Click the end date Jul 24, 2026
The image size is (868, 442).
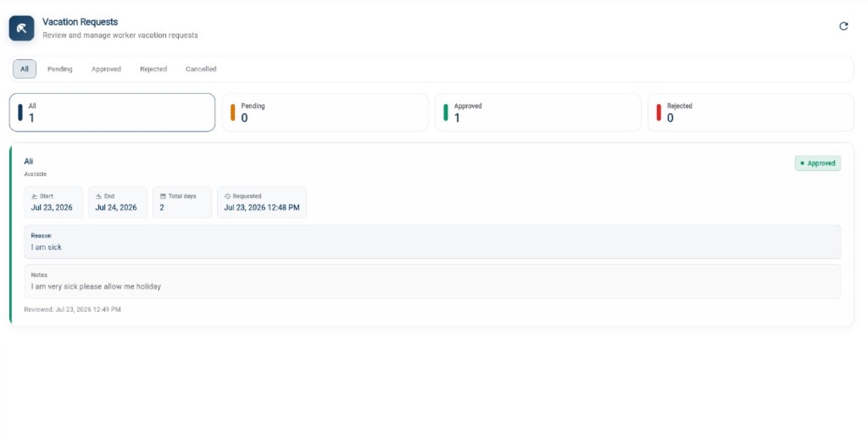tap(116, 207)
